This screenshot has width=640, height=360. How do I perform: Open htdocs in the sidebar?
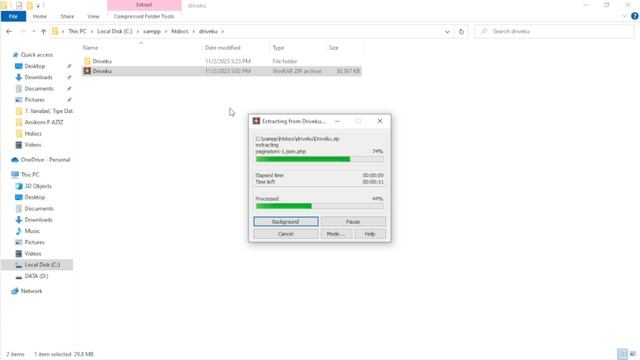tap(33, 133)
